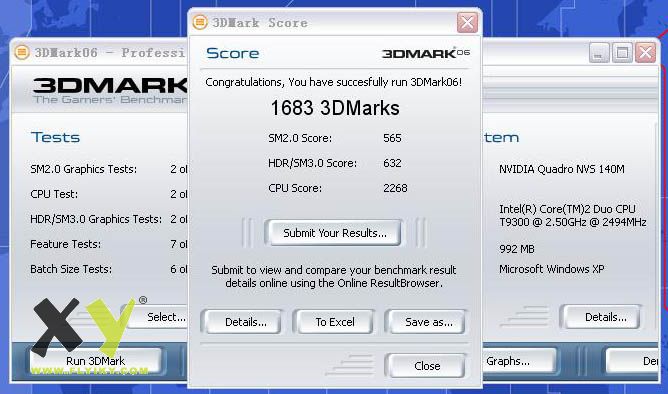Close the Score dialog with Close button

pyautogui.click(x=425, y=366)
